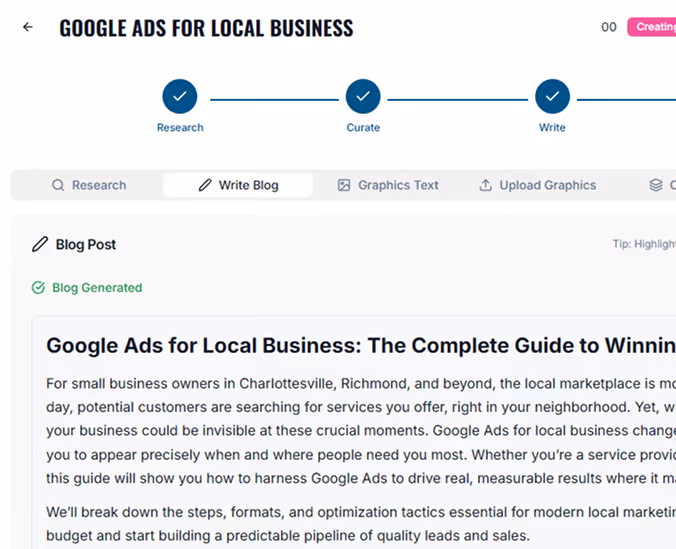Click the Blog Post section label

pyautogui.click(x=86, y=245)
